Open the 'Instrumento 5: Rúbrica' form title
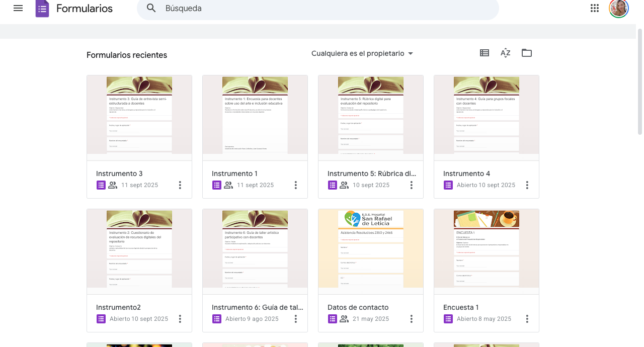This screenshot has width=644, height=347. tap(371, 173)
